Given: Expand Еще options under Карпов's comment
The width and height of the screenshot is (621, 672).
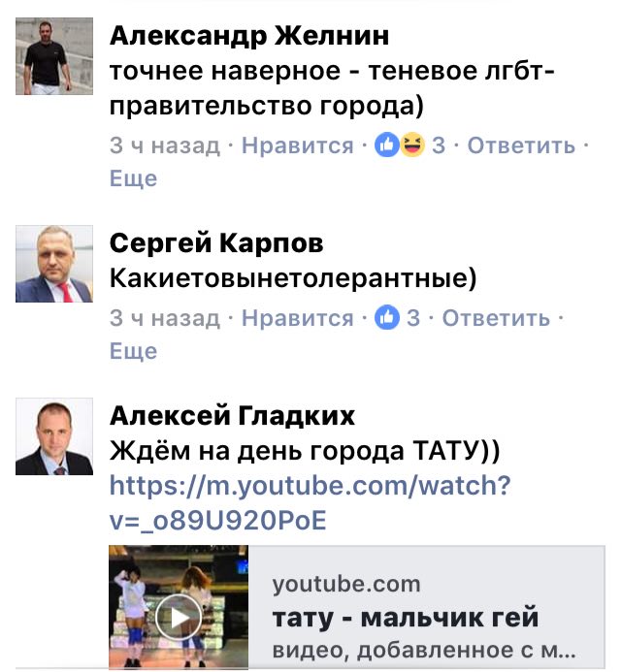Looking at the screenshot, I should (x=133, y=351).
